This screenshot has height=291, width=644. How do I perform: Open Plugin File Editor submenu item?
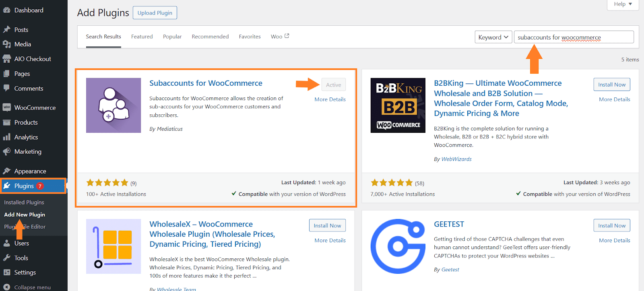(x=25, y=227)
